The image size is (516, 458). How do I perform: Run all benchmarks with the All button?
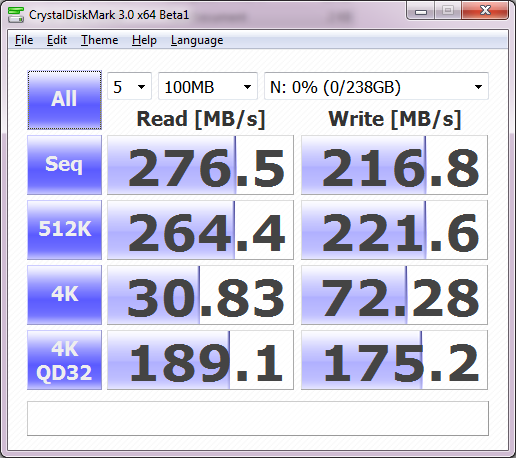pyautogui.click(x=64, y=100)
